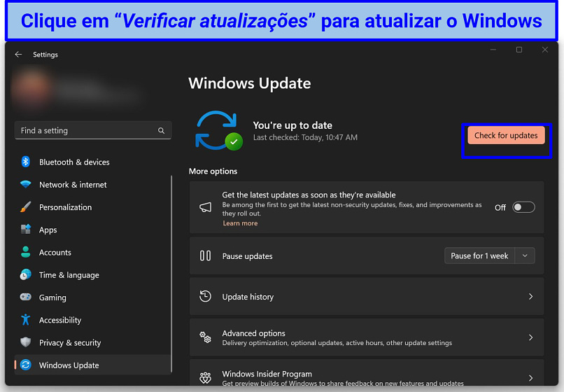Click the Windows Update sidebar sync icon
The width and height of the screenshot is (564, 392).
[x=25, y=365]
